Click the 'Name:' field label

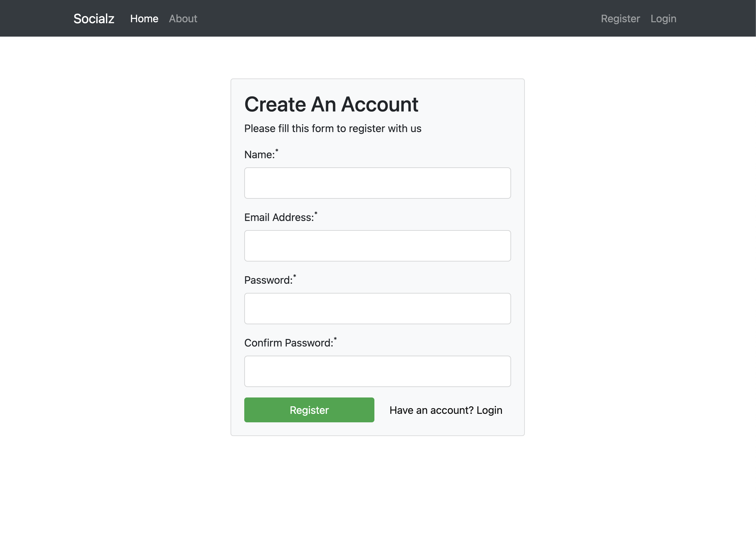tap(259, 155)
